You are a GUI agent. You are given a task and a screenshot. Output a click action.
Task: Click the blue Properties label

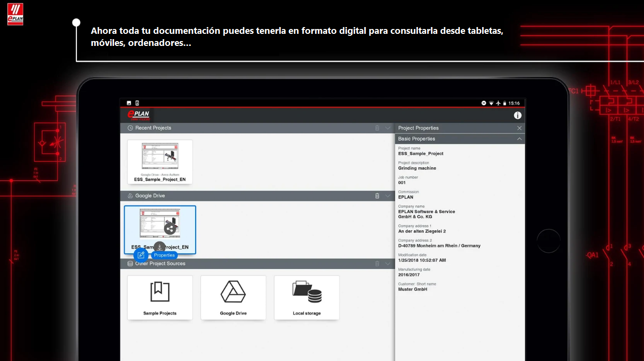coord(164,255)
